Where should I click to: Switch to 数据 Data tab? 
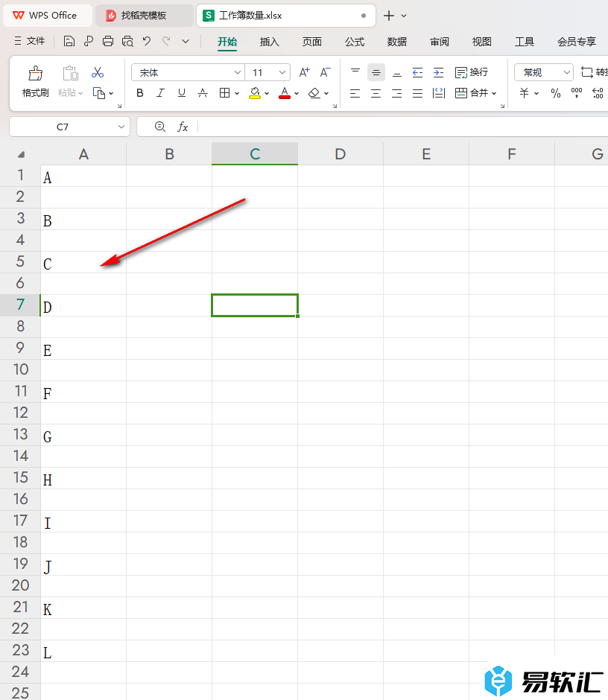point(396,42)
